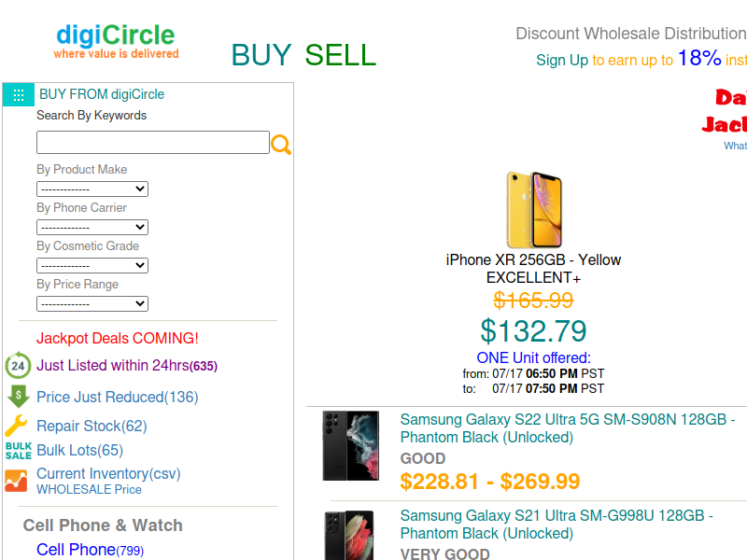Expand the By Cosmetic Grade dropdown
The width and height of the screenshot is (747, 560).
(x=92, y=265)
